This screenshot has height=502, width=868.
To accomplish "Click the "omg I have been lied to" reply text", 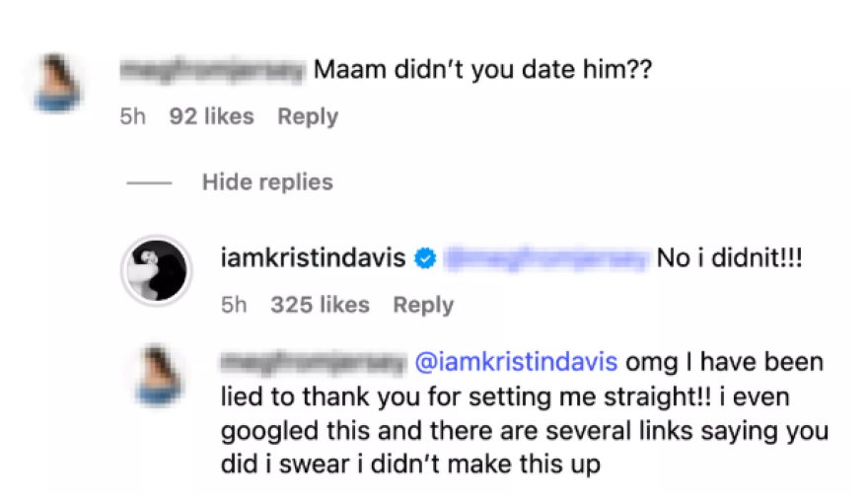I will (x=523, y=414).
